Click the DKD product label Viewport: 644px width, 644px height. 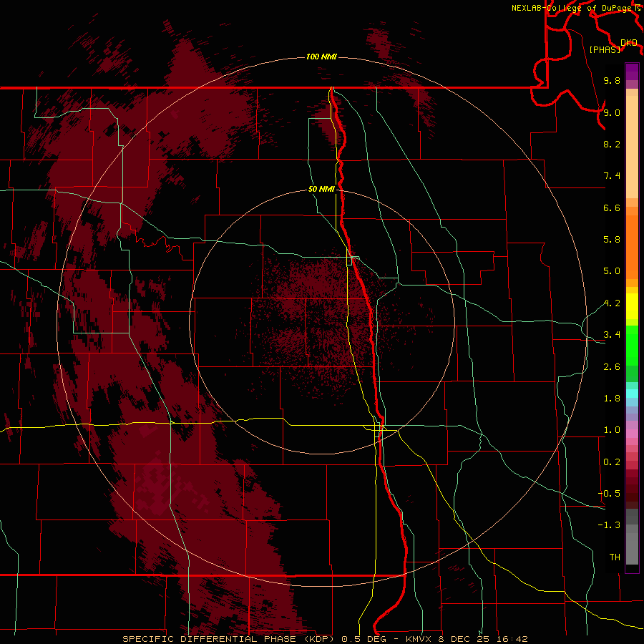pos(629,43)
